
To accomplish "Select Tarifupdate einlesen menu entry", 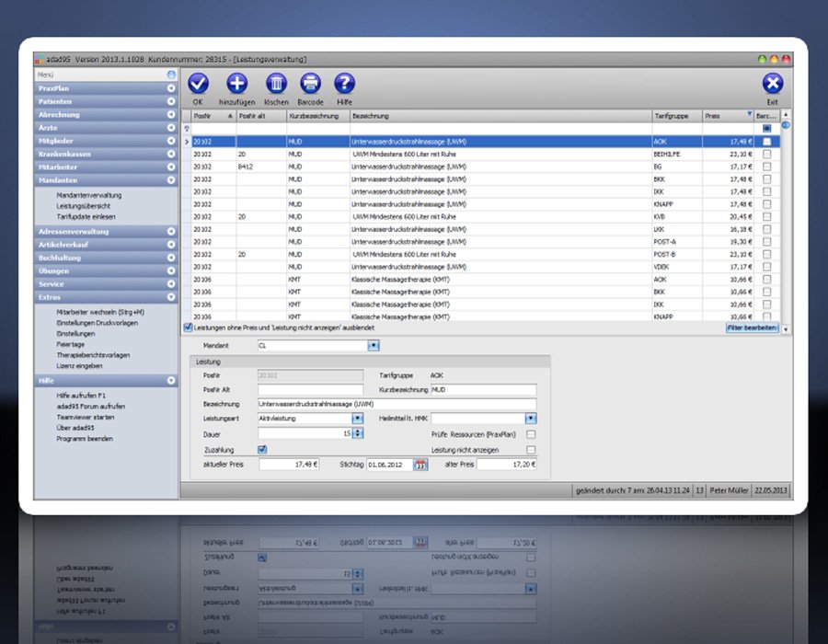I will (x=86, y=216).
